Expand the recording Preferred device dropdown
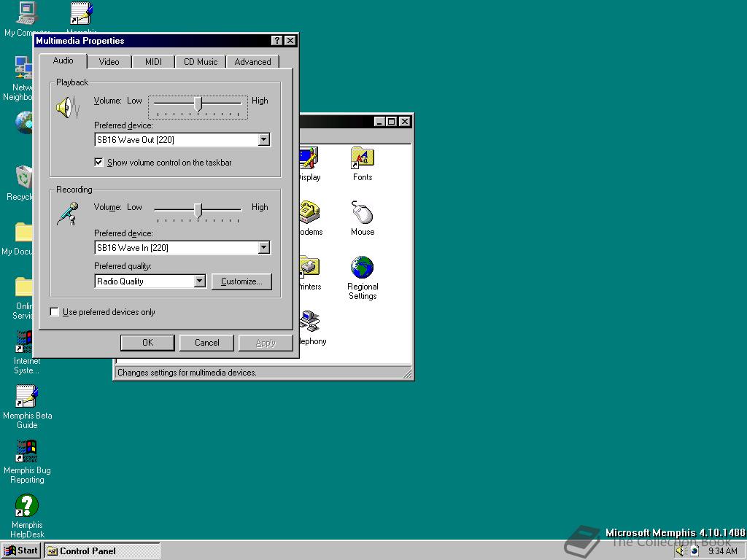 [x=263, y=248]
